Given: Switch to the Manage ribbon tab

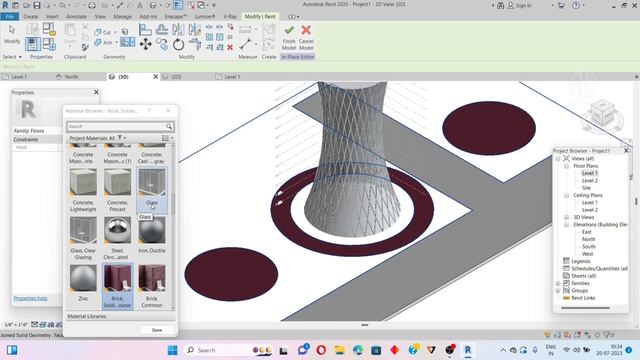Looking at the screenshot, I should (x=122, y=16).
